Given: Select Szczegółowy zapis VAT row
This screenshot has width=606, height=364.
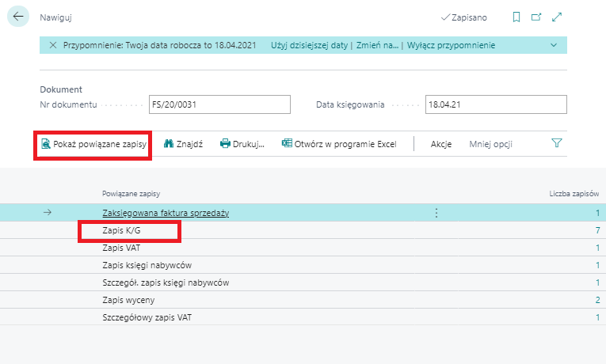Looking at the screenshot, I should [x=303, y=317].
